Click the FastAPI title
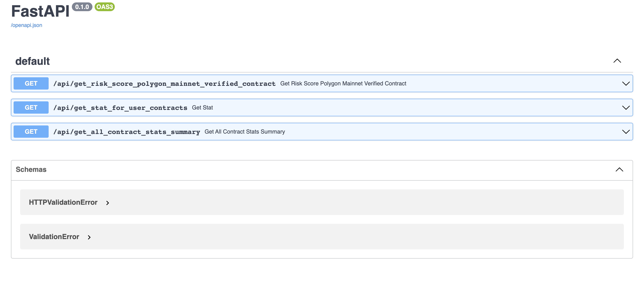Viewport: 644px width, 289px height. coord(40,11)
